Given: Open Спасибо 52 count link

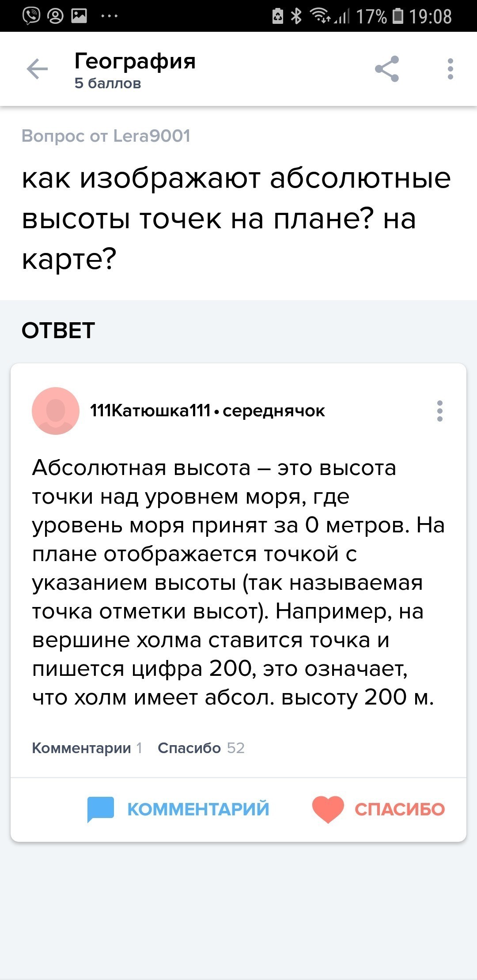Looking at the screenshot, I should click(201, 748).
